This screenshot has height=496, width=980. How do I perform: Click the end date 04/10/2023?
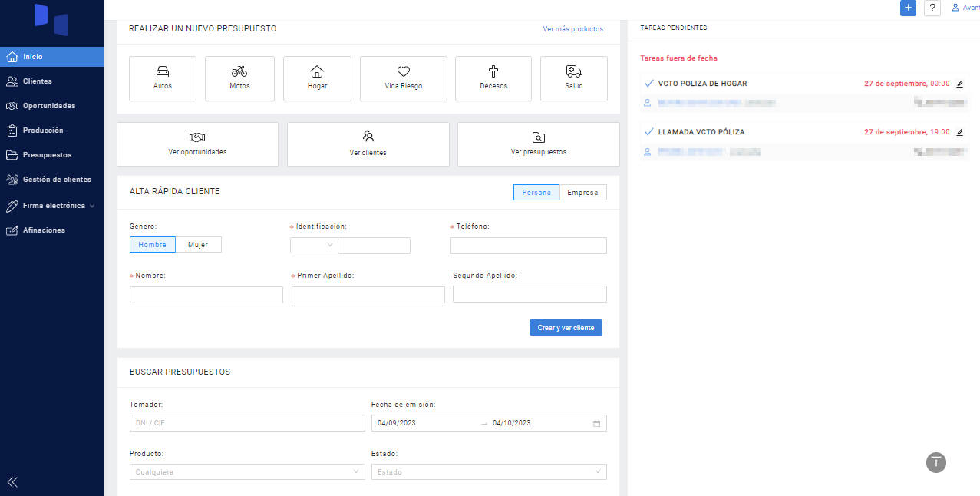(512, 423)
